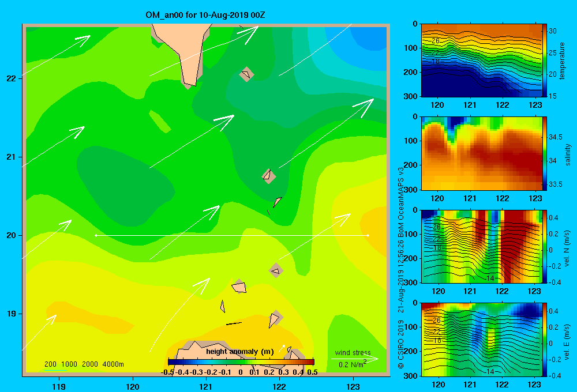Click the 'height anomaly (m)' label

240,352
